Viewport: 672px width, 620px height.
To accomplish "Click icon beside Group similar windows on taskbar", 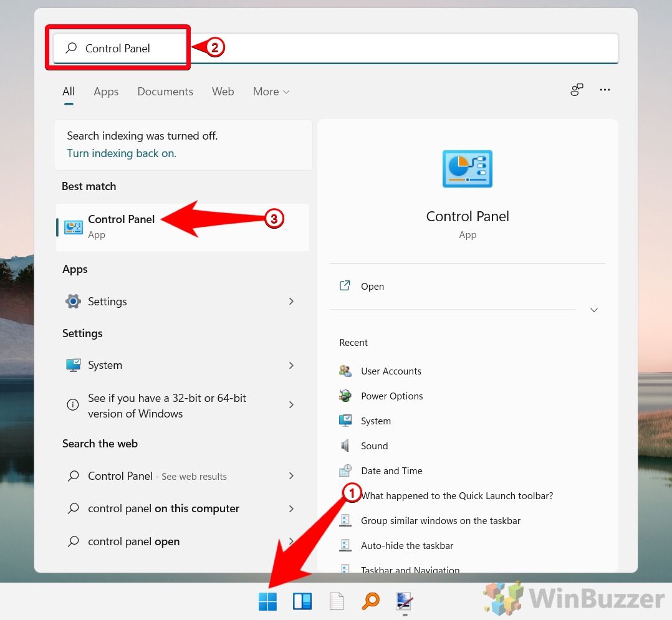I will coord(345,520).
